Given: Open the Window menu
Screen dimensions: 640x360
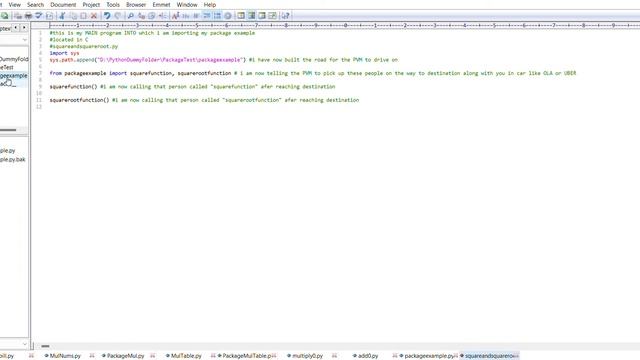Looking at the screenshot, I should (187, 4).
